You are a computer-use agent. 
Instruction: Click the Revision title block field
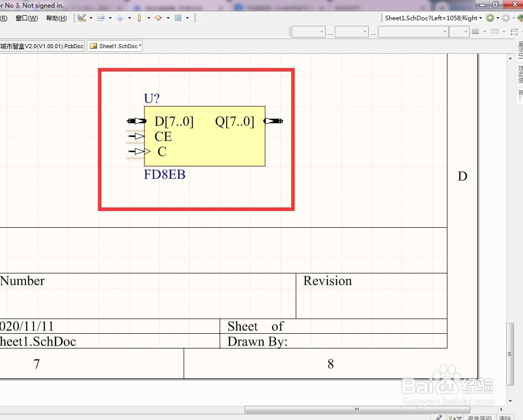pos(328,281)
